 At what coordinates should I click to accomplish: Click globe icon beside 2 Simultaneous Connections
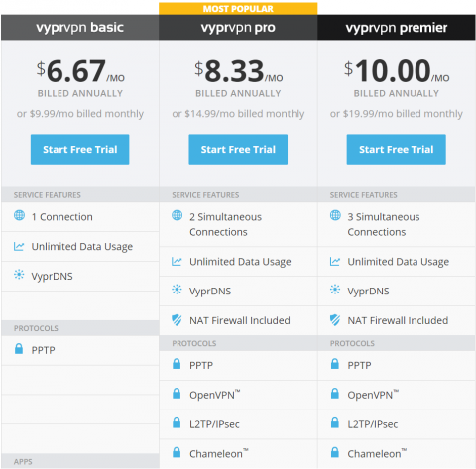(x=178, y=215)
